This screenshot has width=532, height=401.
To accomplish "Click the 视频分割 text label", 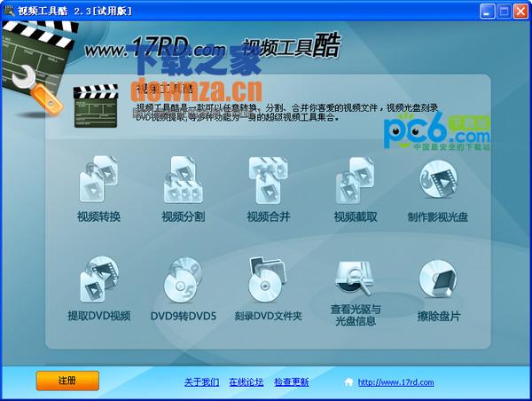I will click(184, 216).
